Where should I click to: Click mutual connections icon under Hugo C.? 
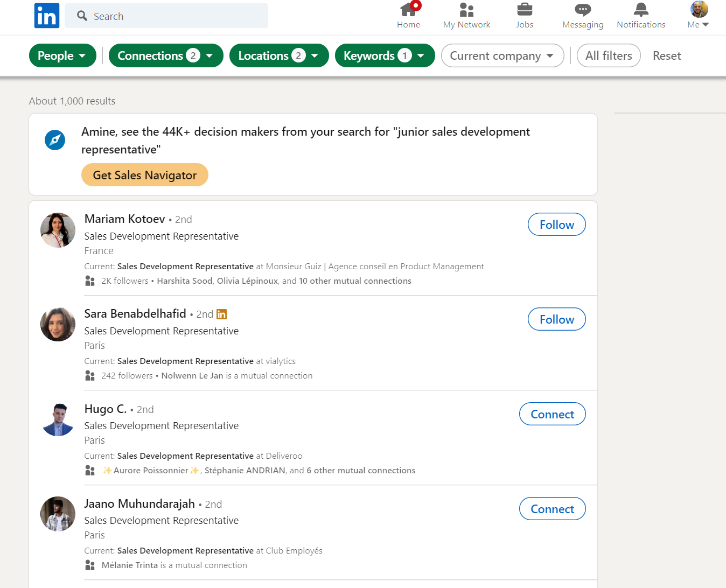[x=90, y=471]
